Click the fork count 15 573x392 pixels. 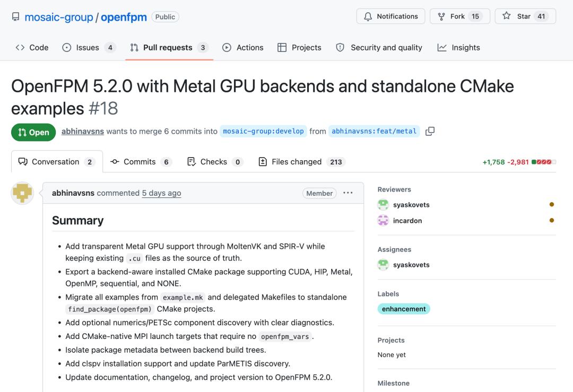[475, 16]
